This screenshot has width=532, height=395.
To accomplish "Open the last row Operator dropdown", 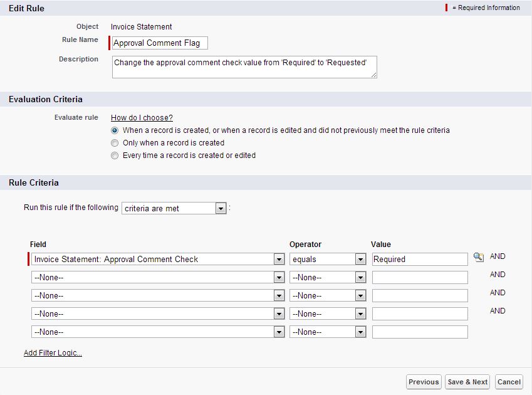I will click(x=328, y=332).
